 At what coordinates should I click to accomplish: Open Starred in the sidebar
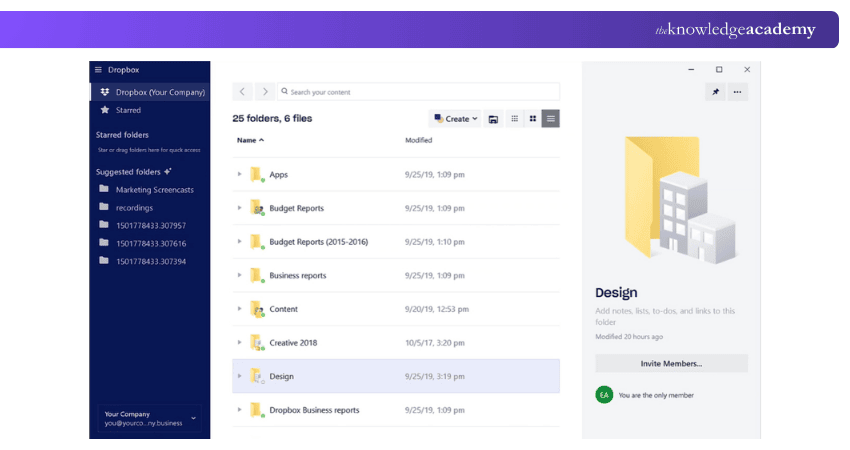(128, 110)
